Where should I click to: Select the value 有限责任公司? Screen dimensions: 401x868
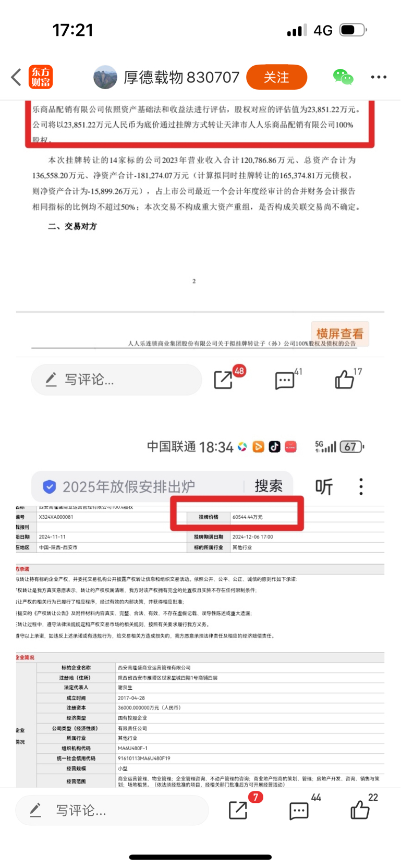click(132, 728)
